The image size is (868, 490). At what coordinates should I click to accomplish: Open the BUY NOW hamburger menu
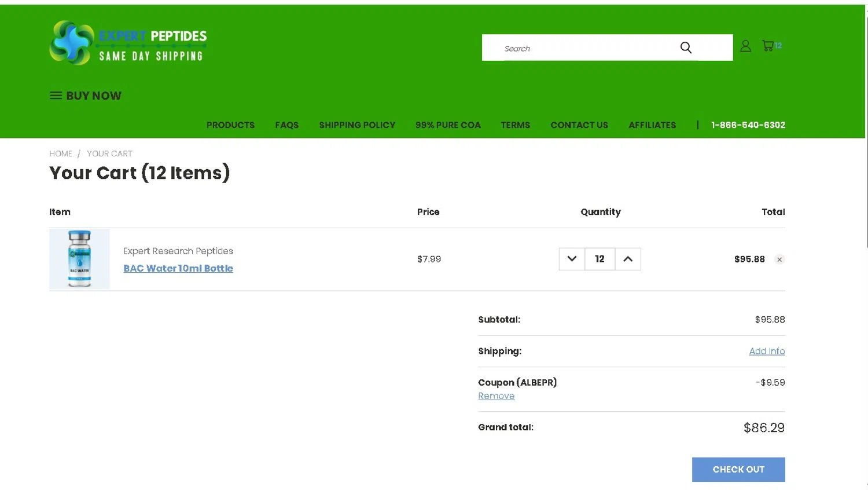tap(86, 96)
